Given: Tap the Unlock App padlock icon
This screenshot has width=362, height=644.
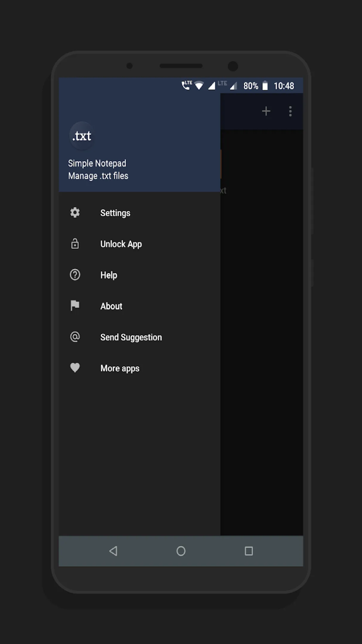Looking at the screenshot, I should pos(75,244).
